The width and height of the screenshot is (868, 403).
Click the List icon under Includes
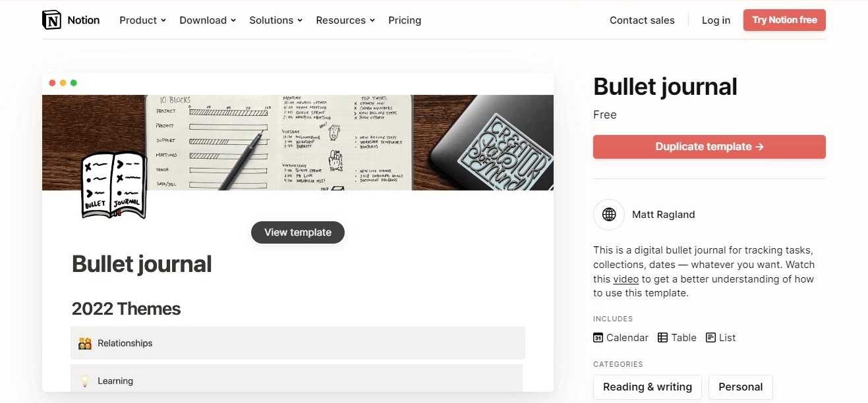coord(710,337)
